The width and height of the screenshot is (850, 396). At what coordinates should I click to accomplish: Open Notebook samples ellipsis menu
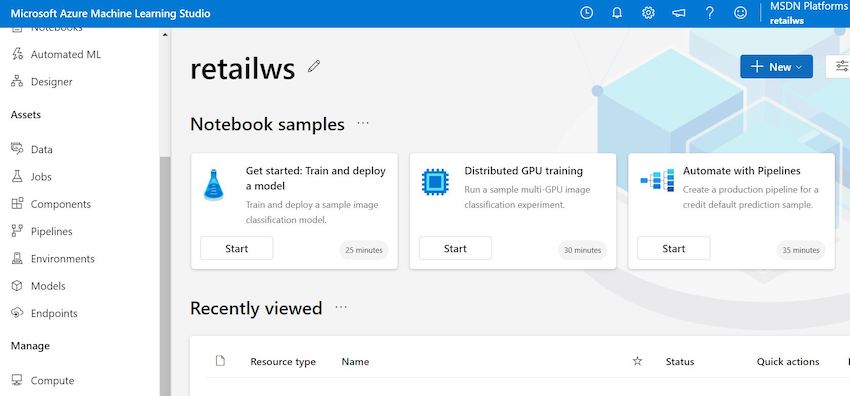click(363, 124)
